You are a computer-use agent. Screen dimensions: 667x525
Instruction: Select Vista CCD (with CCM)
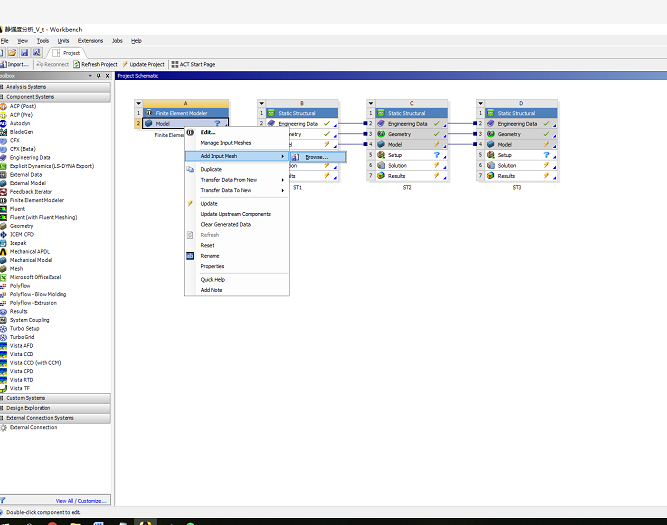coord(35,362)
